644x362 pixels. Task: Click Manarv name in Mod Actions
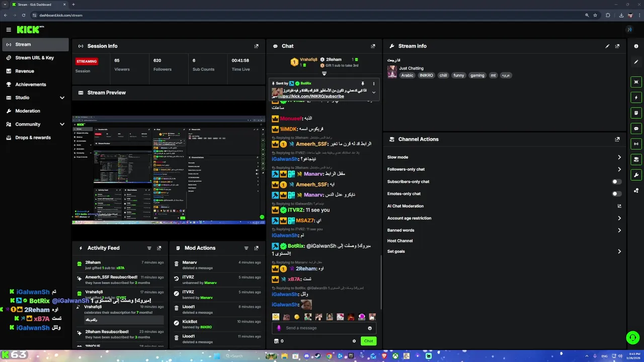[x=190, y=262]
